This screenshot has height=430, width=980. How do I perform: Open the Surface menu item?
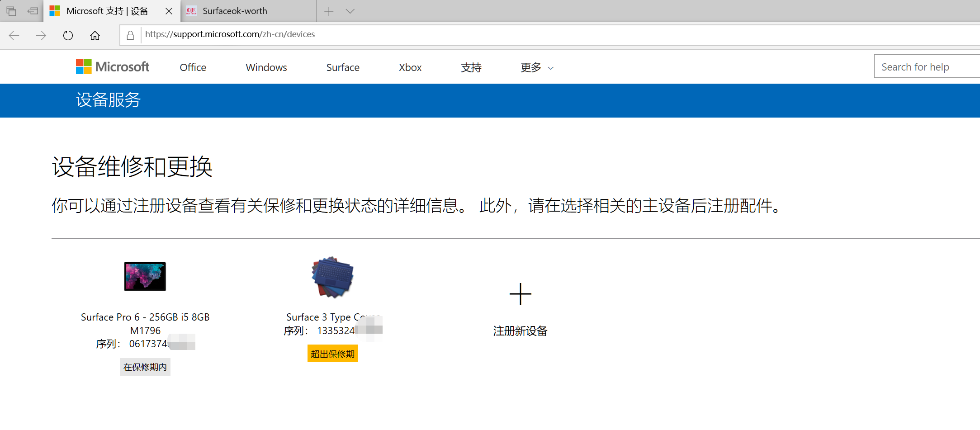pos(342,67)
